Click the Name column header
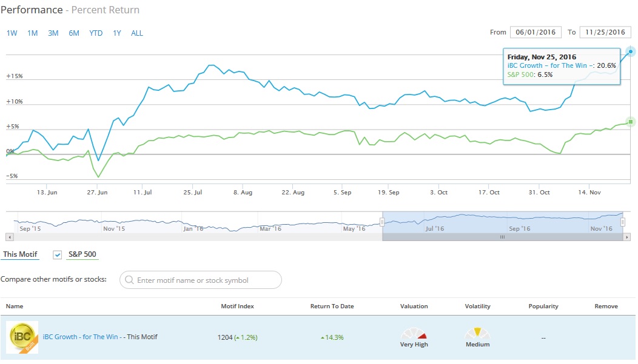The image size is (638, 364). 15,306
